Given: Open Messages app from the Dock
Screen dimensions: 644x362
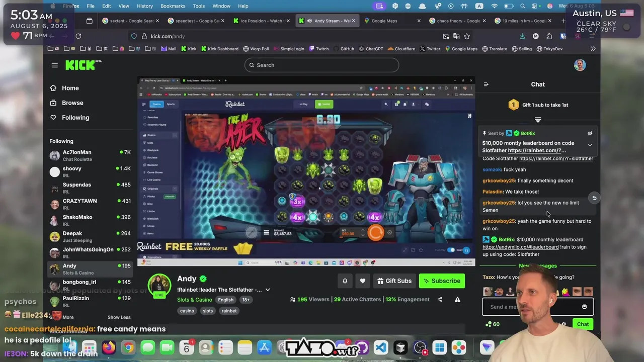Looking at the screenshot, I should point(147,347).
